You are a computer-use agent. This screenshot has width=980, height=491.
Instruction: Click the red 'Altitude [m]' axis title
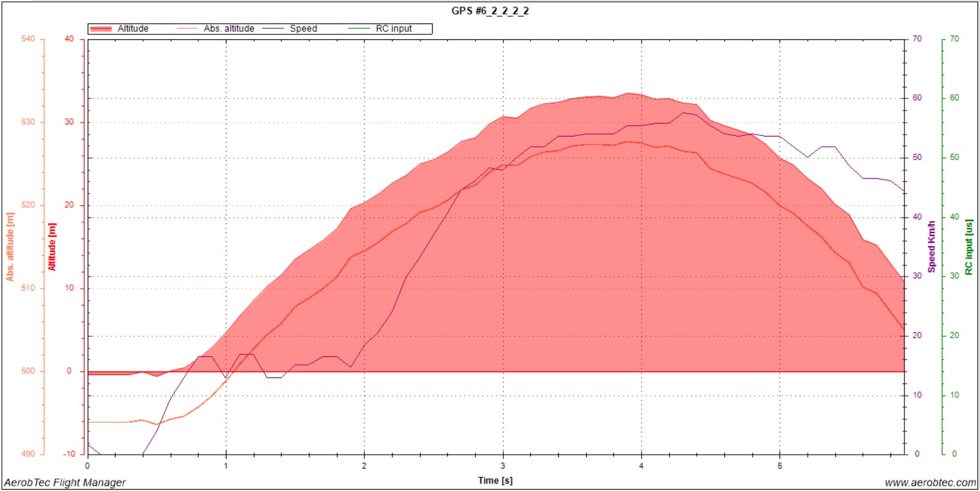pos(52,246)
